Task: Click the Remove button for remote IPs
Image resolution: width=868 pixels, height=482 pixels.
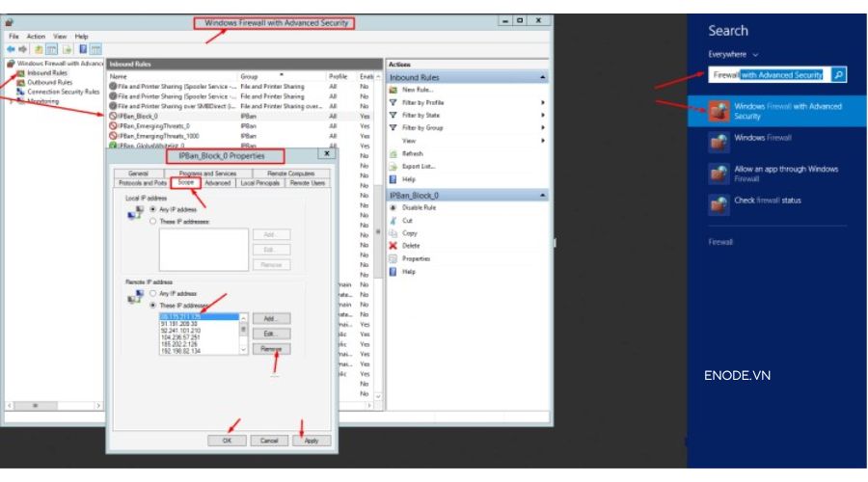Action: click(271, 349)
